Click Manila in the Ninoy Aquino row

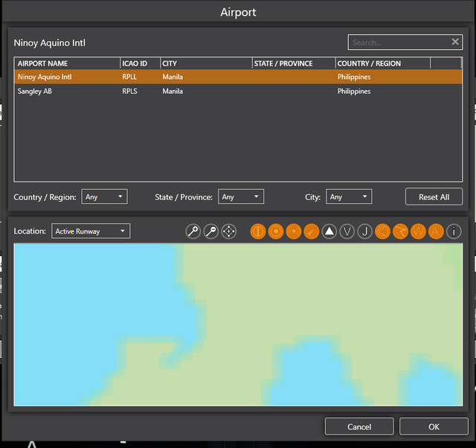click(173, 77)
